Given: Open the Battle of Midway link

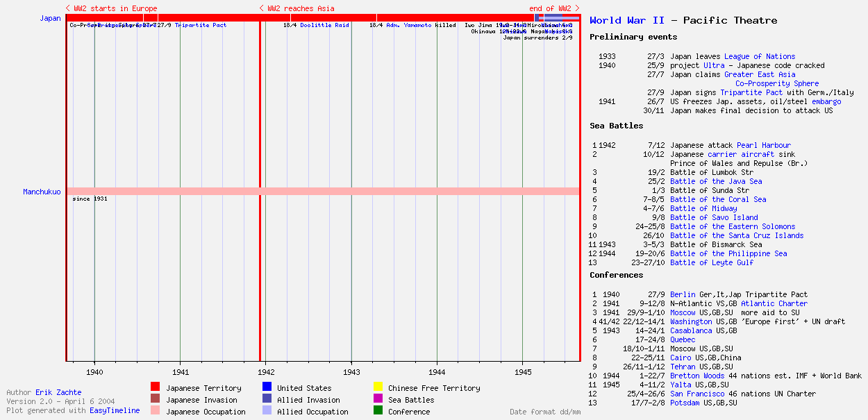Looking at the screenshot, I should [703, 208].
